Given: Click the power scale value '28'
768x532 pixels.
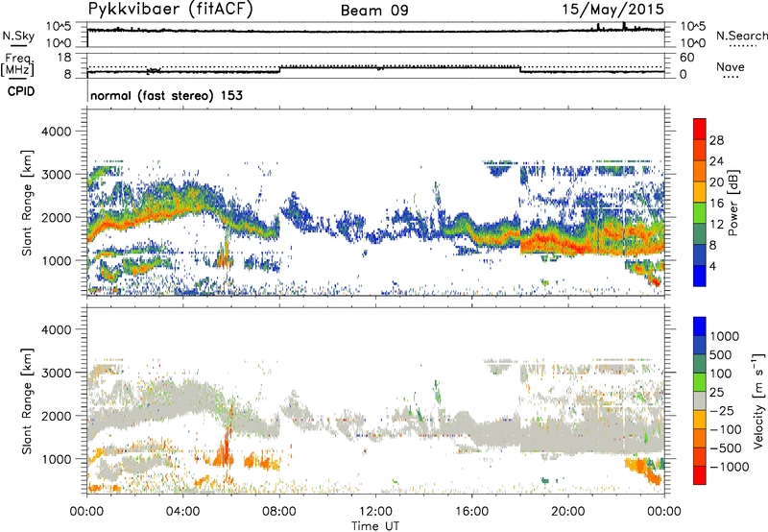Looking at the screenshot, I should (x=716, y=140).
